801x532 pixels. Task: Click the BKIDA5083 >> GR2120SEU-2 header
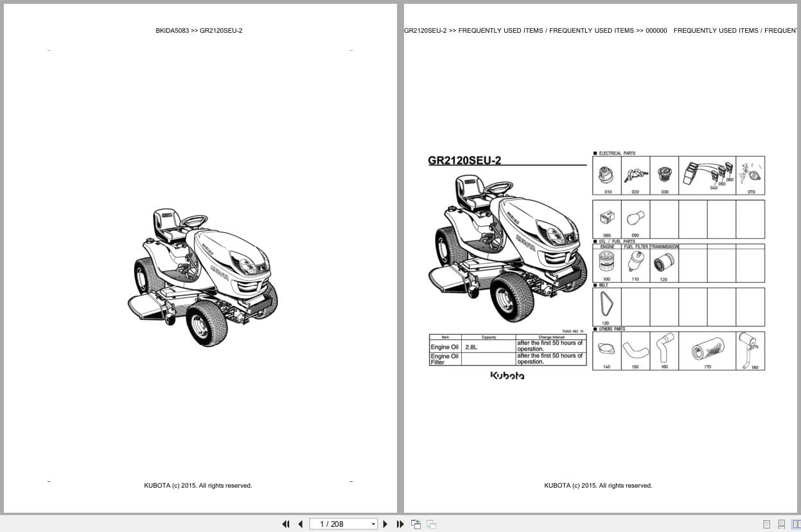199,30
